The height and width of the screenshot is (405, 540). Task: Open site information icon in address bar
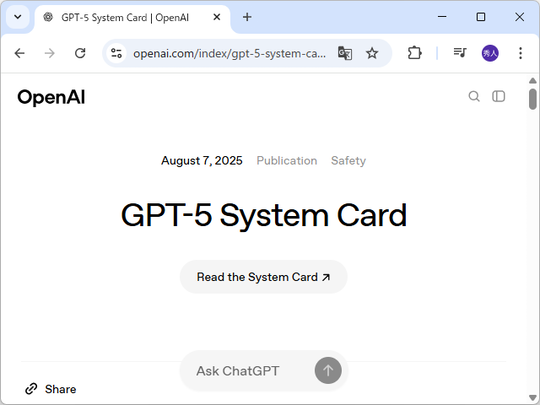pyautogui.click(x=116, y=53)
